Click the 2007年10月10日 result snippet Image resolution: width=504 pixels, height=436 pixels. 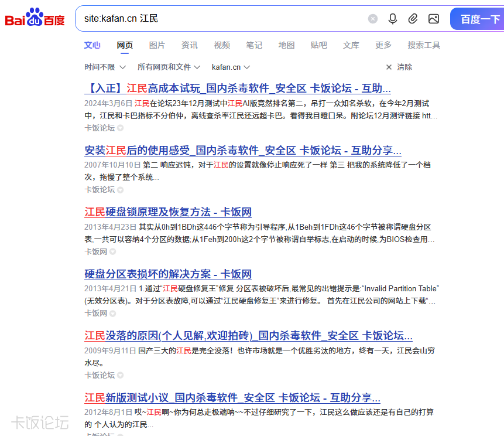click(258, 171)
